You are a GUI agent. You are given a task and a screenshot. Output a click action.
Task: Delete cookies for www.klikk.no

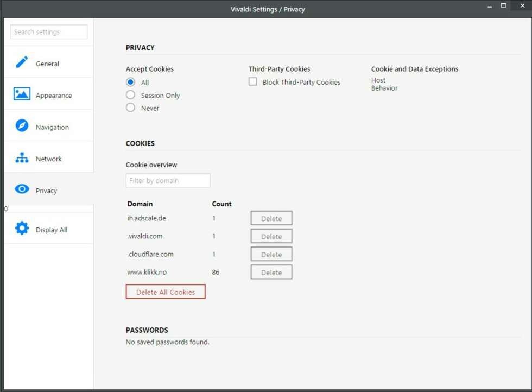point(271,272)
